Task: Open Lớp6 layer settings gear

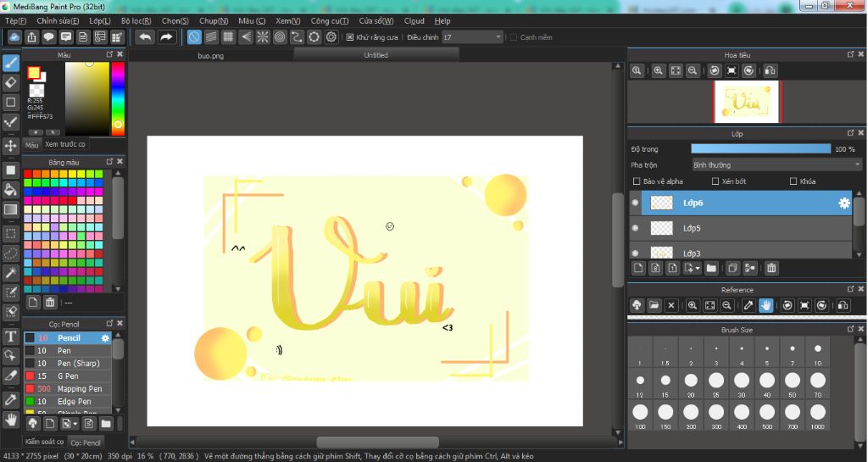Action: 843,203
